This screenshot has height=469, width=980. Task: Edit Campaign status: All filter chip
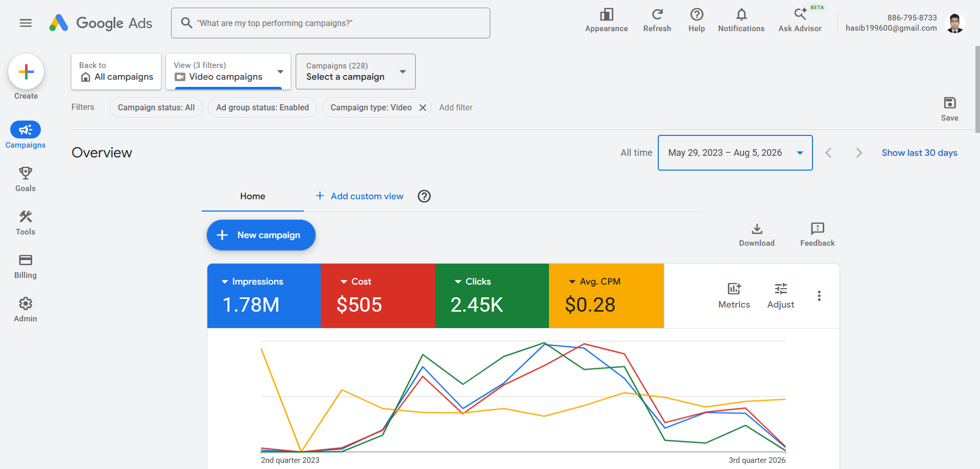coord(156,108)
